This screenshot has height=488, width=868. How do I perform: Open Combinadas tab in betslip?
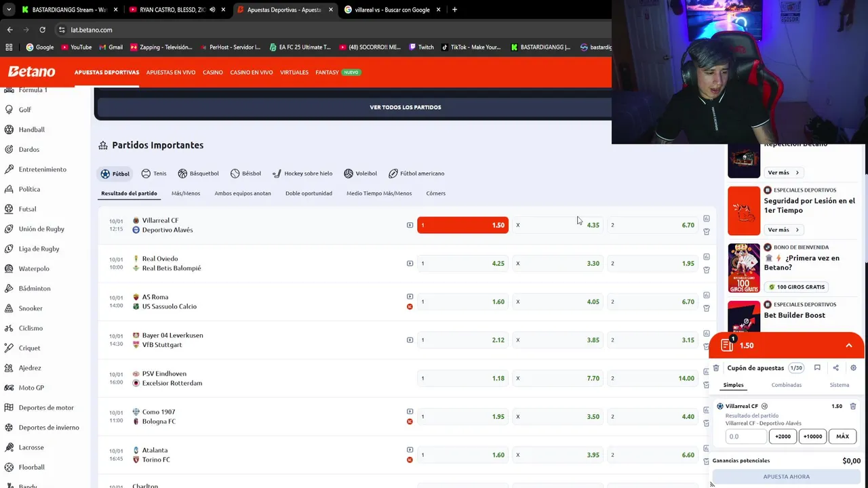[x=786, y=385]
